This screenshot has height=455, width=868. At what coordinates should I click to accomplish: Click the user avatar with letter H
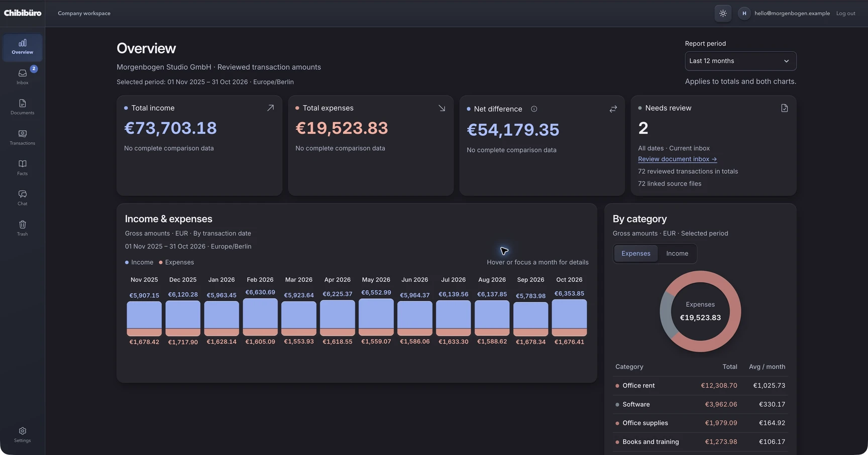744,14
